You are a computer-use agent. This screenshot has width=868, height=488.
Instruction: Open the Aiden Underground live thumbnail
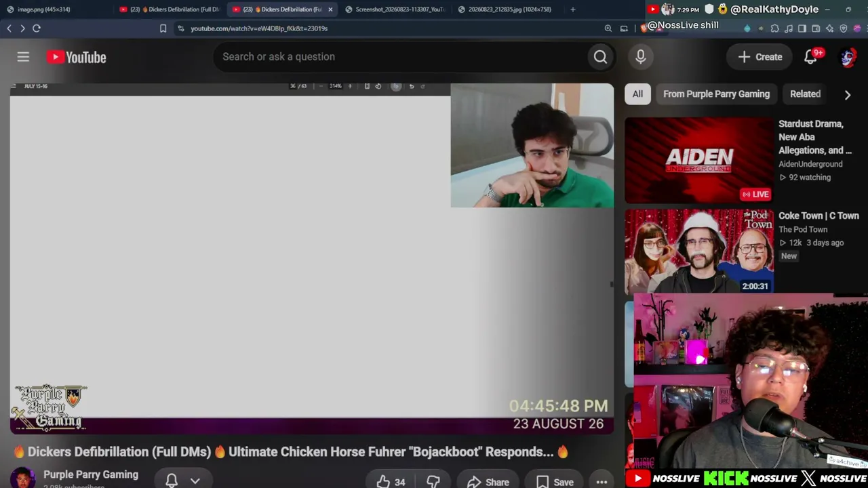tap(698, 161)
